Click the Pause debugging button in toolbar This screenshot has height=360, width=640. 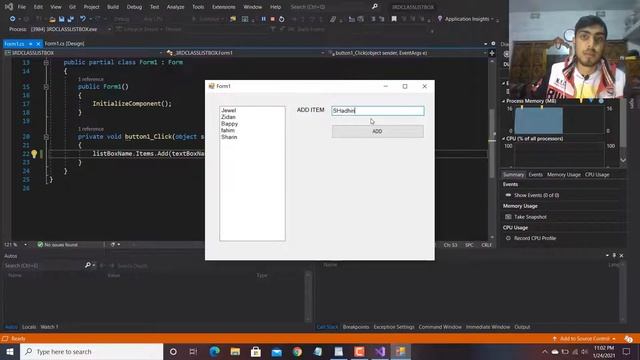pyautogui.click(x=263, y=19)
